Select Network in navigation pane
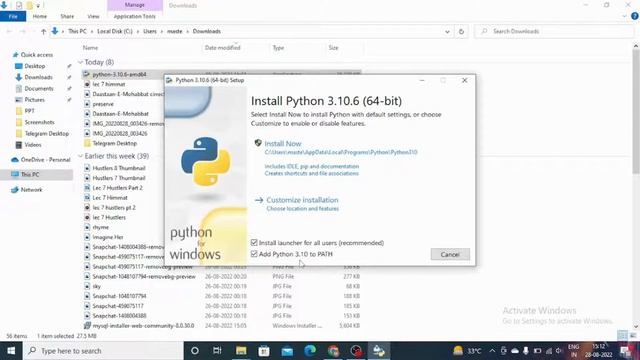This screenshot has width=640, height=360. 31,190
